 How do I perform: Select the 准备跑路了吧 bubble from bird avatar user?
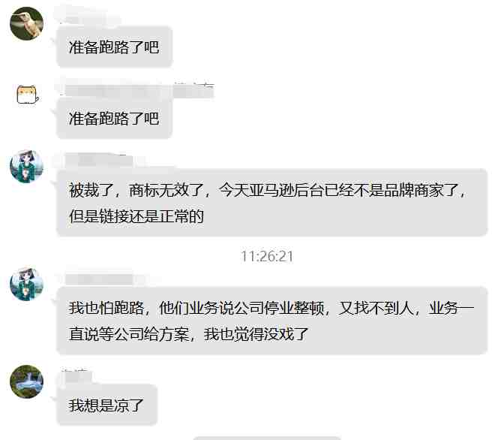tap(114, 47)
